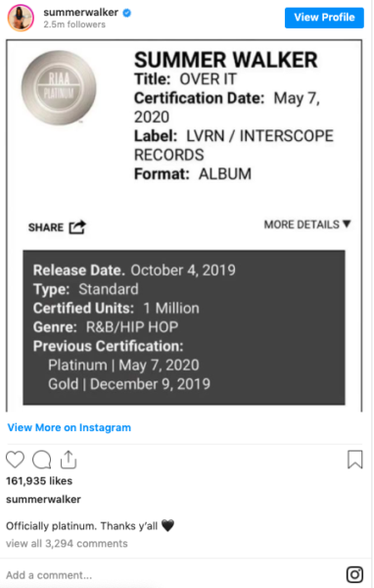Open summerwalker caption username link
Viewport: 374px width, 588px height.
(43, 500)
